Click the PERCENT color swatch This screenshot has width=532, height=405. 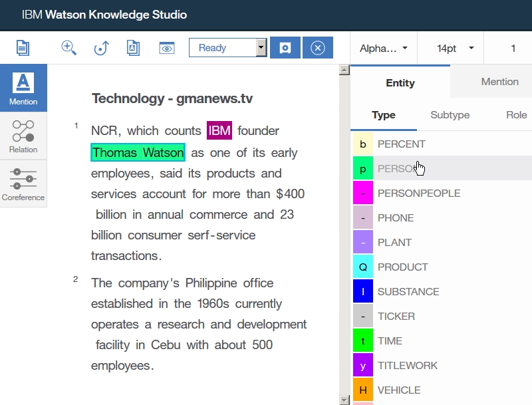tap(363, 144)
